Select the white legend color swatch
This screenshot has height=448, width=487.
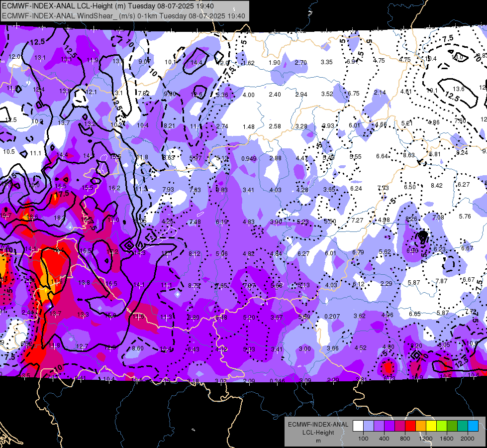[358, 426]
